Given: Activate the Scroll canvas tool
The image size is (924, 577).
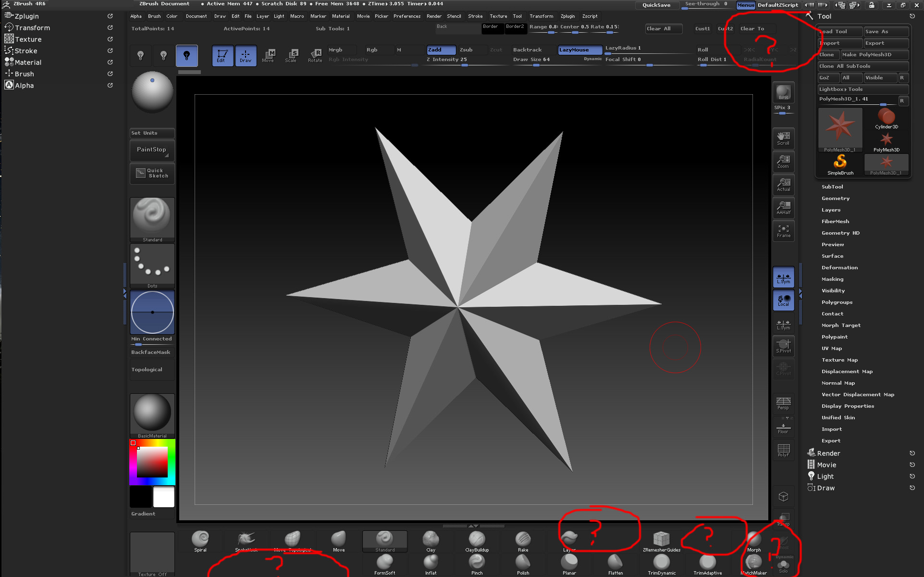Looking at the screenshot, I should tap(783, 138).
